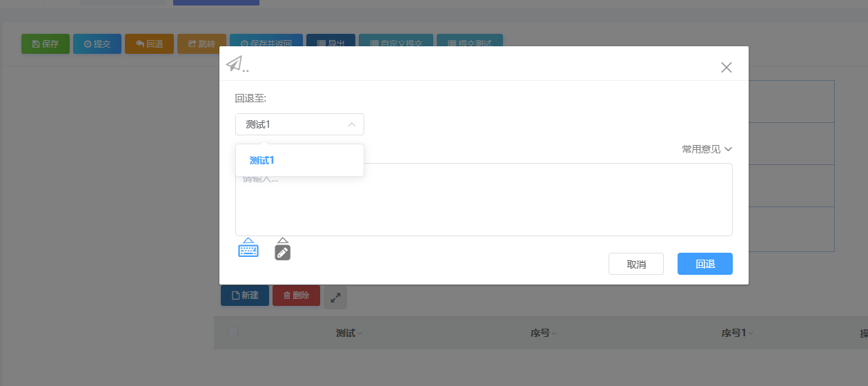Click the 跳转 toolbar button

coord(201,44)
